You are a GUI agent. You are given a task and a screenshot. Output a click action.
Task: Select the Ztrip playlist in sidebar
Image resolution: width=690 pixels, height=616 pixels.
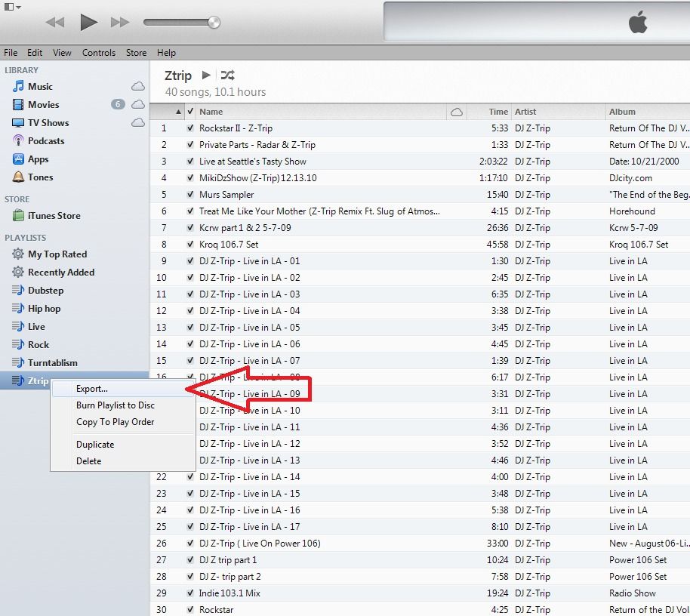coord(39,380)
